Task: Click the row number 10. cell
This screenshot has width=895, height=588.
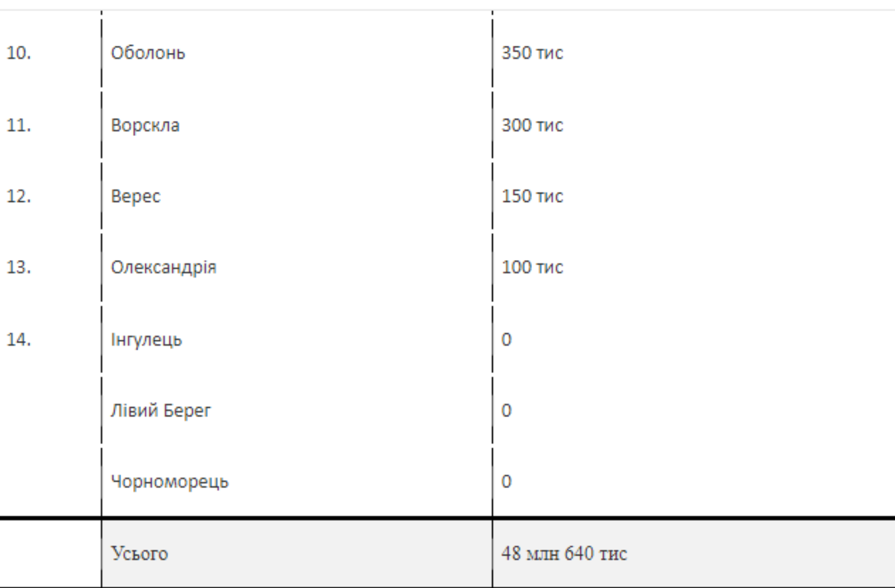Action: (19, 53)
